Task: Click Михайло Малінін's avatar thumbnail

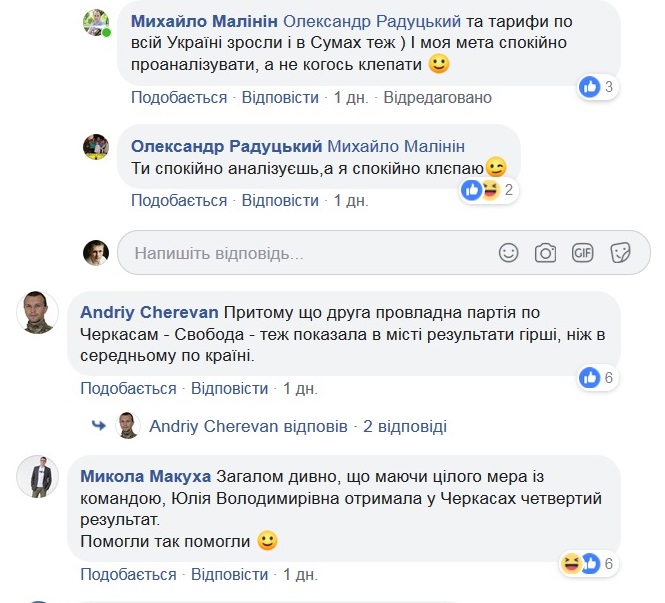Action: (95, 23)
